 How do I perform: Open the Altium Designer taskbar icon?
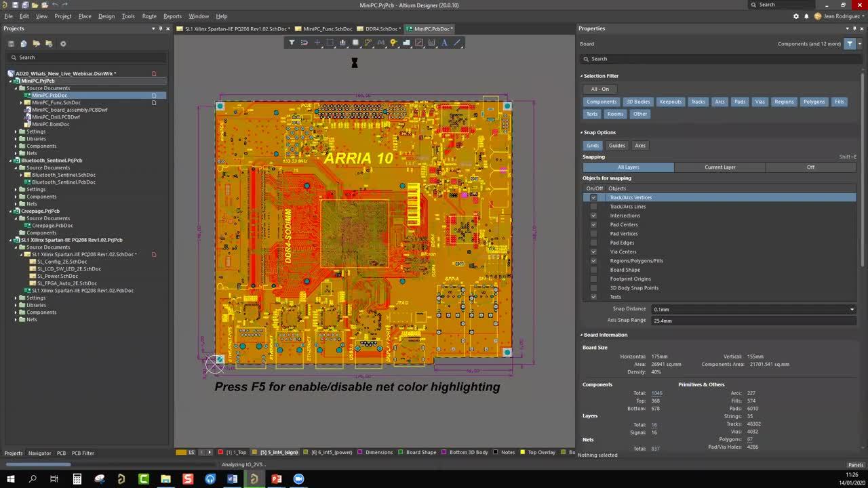tap(254, 479)
